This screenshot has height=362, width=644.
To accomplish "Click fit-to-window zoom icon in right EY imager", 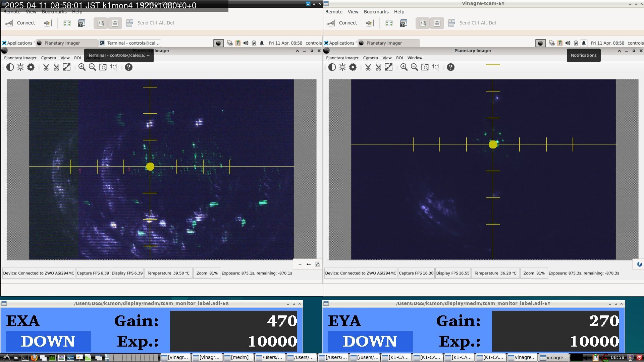I will [425, 67].
